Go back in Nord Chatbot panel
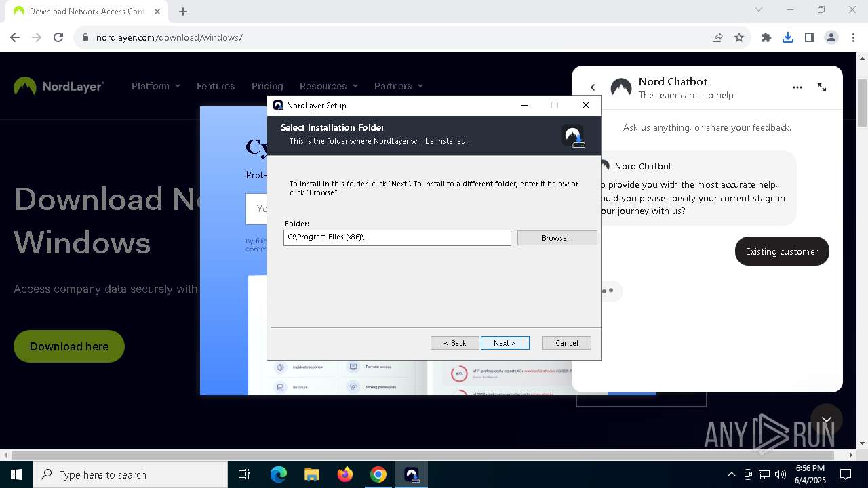 pyautogui.click(x=593, y=87)
